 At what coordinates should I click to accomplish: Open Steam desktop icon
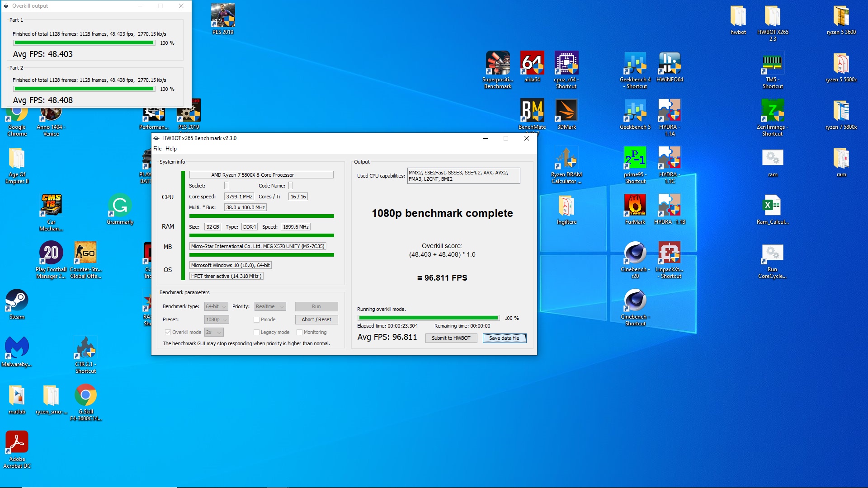[x=17, y=304]
